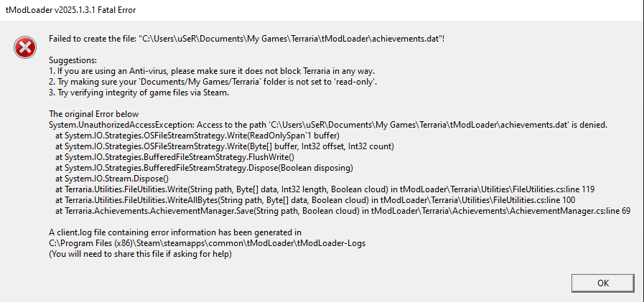Select the Anti-virus suggestion line
Viewport: 644px width, 302px height.
tap(212, 71)
